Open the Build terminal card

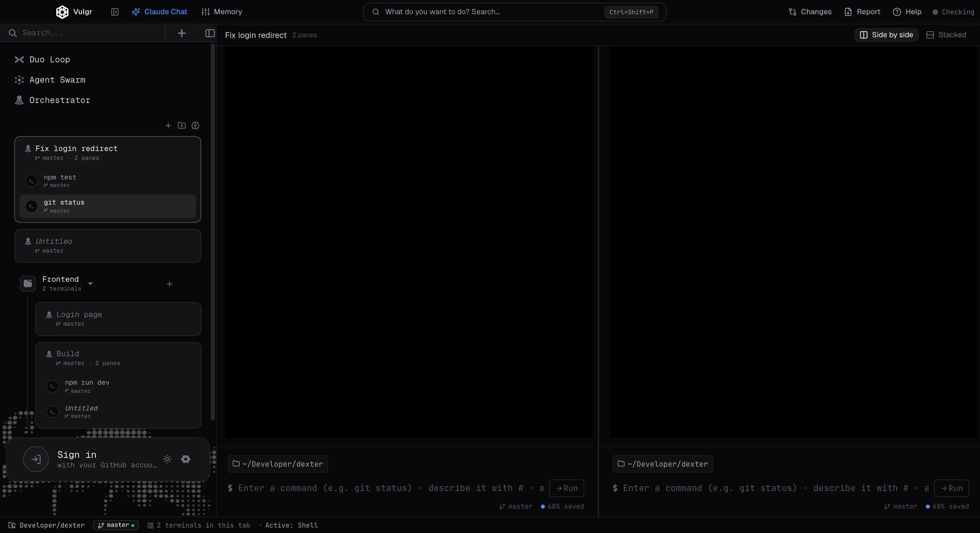[x=118, y=358]
